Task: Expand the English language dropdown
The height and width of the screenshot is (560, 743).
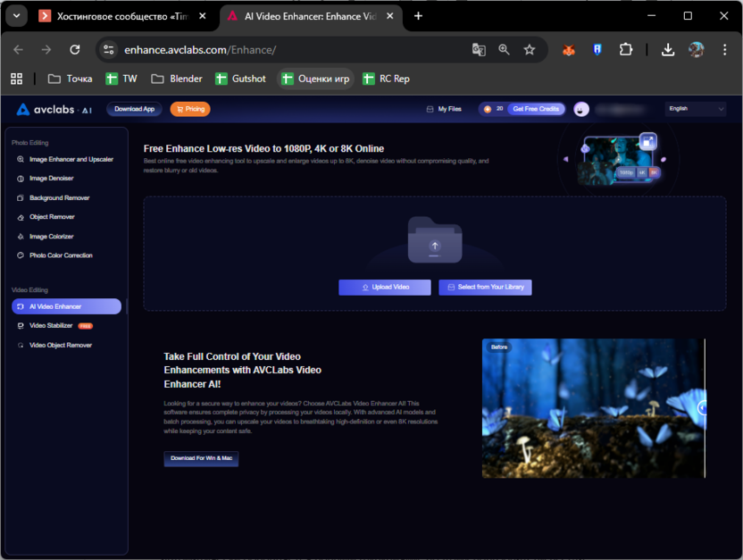Action: [696, 109]
